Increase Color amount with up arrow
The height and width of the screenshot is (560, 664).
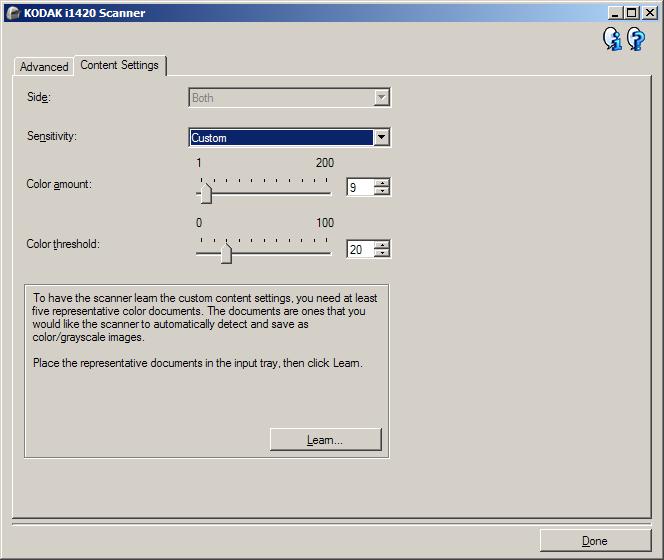pyautogui.click(x=382, y=183)
